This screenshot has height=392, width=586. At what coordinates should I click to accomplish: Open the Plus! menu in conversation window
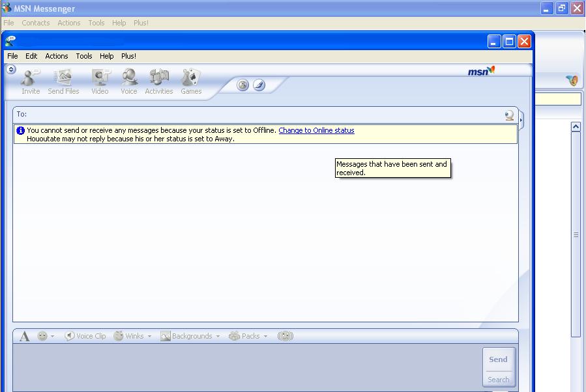tap(128, 56)
